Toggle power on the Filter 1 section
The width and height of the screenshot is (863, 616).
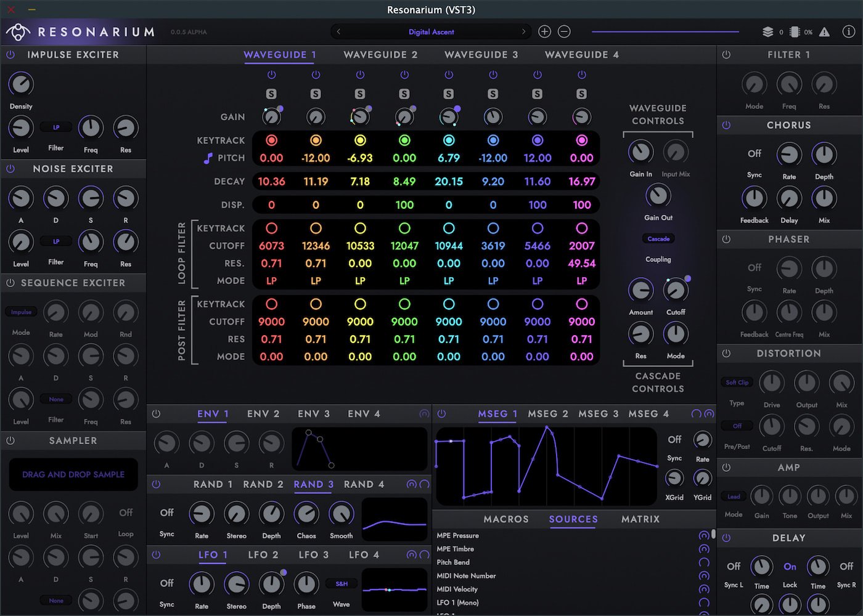[726, 55]
